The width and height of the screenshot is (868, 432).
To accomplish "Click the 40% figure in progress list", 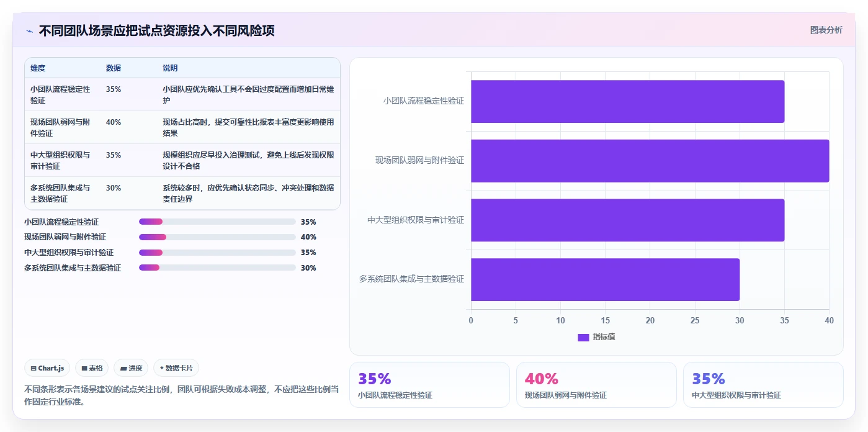I will click(x=308, y=237).
